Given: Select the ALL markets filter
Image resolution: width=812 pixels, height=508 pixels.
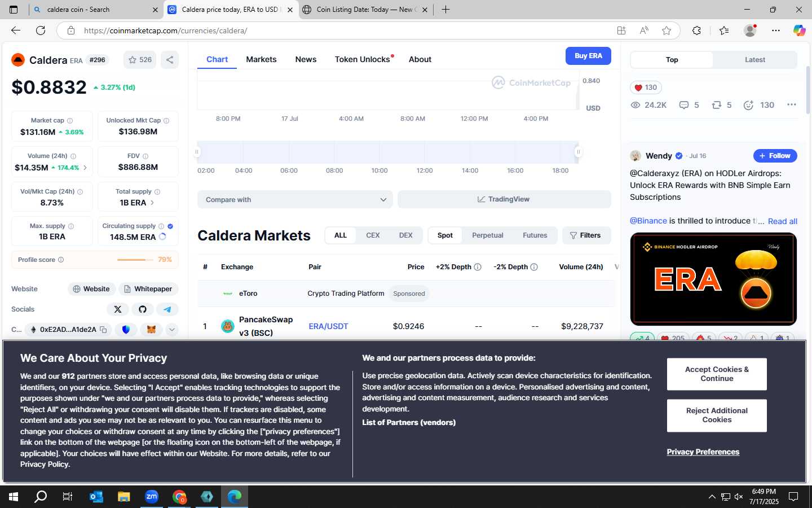Looking at the screenshot, I should (x=341, y=235).
